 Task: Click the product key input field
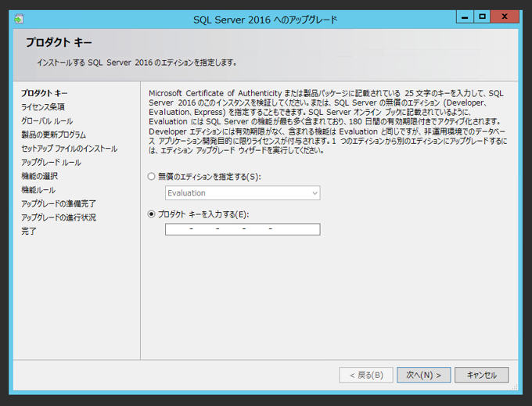tap(243, 229)
